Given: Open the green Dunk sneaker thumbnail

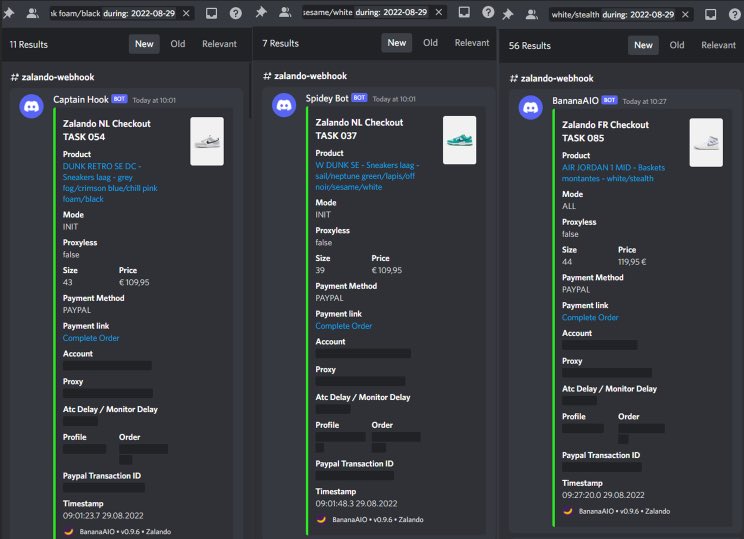Looking at the screenshot, I should point(459,140).
